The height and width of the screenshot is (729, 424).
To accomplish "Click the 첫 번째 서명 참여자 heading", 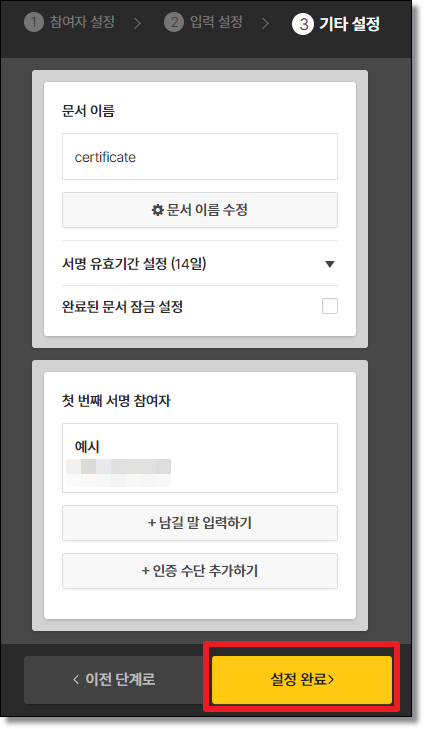I will [x=116, y=400].
